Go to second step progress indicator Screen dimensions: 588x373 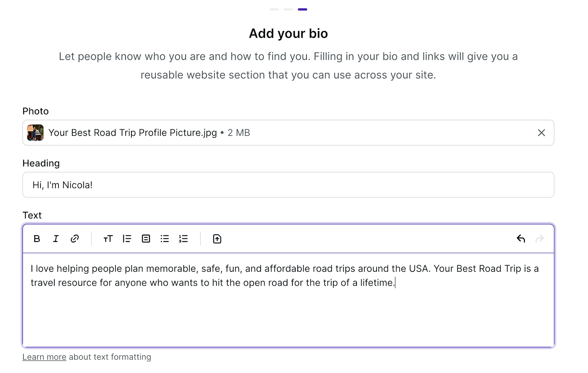click(x=288, y=9)
